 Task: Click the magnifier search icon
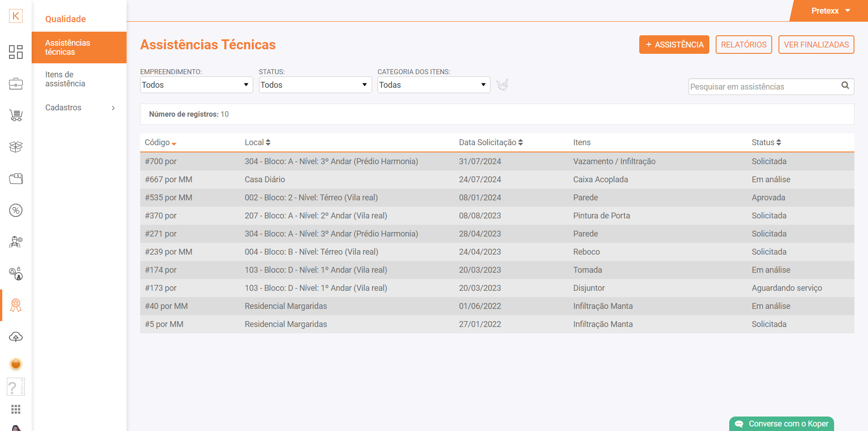point(845,85)
